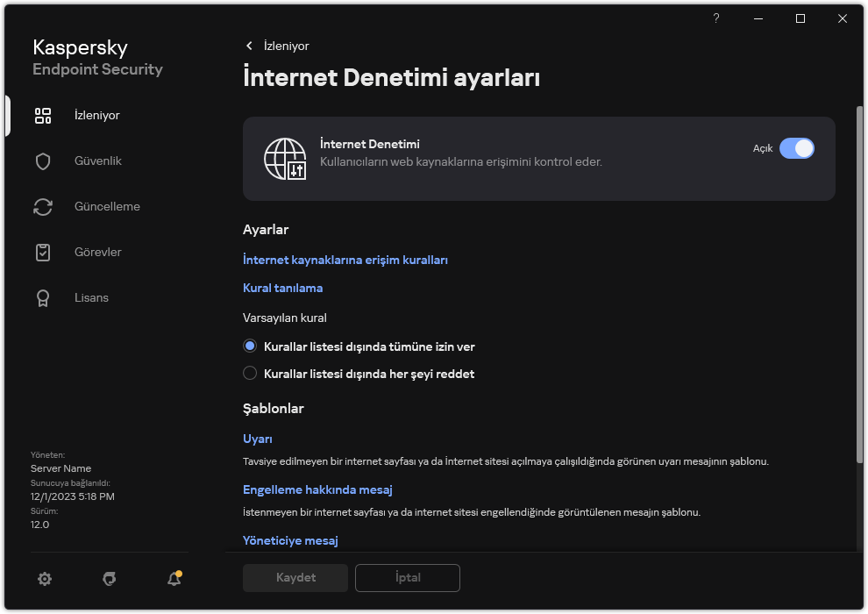Viewport: 868px width, 614px height.
Task: Click the İzleniyor dashboard icon in sidebar
Action: tap(43, 116)
